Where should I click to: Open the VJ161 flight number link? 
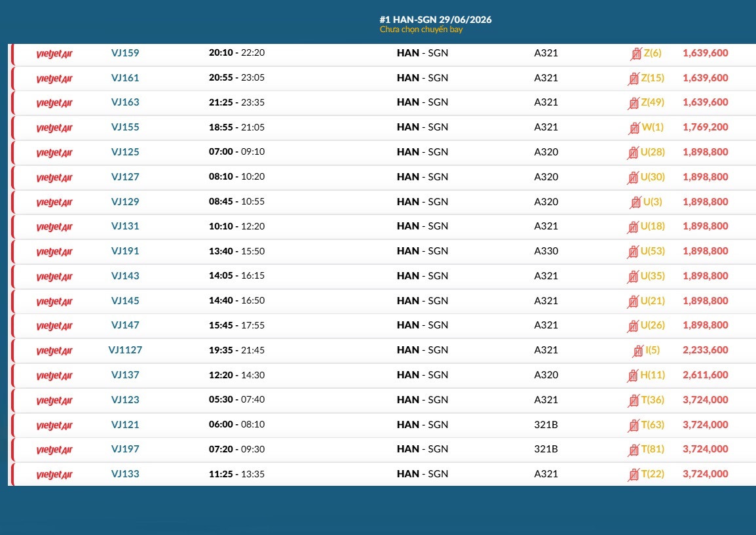tap(125, 77)
